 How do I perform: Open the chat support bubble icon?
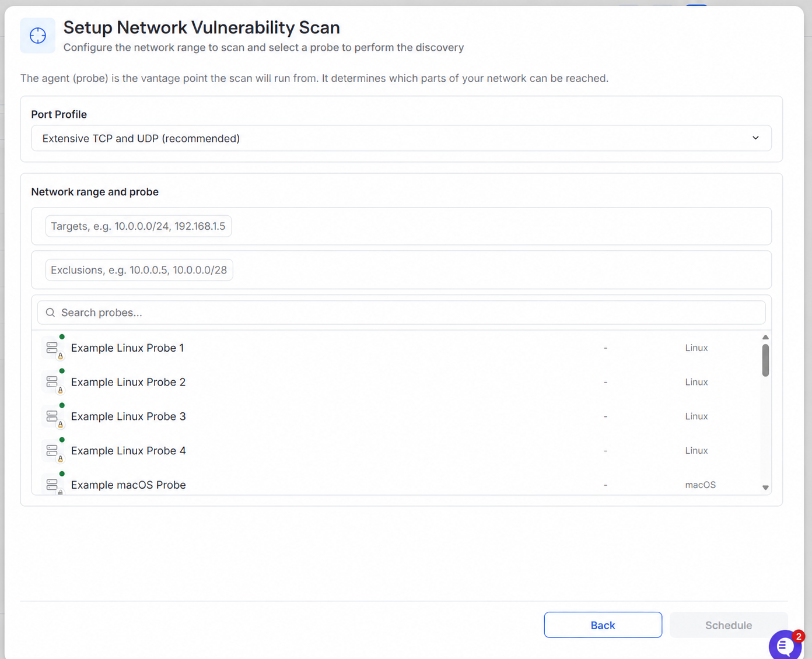coord(785,646)
